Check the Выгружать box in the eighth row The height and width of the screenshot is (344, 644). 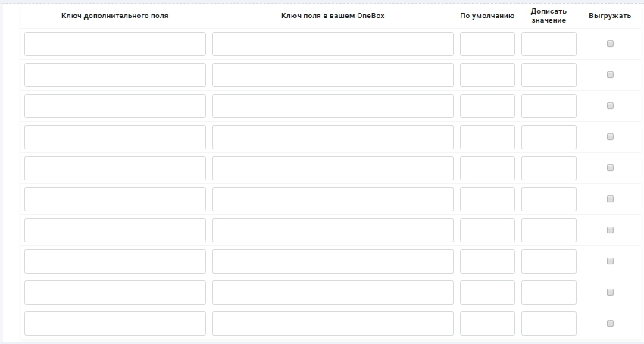pos(610,261)
